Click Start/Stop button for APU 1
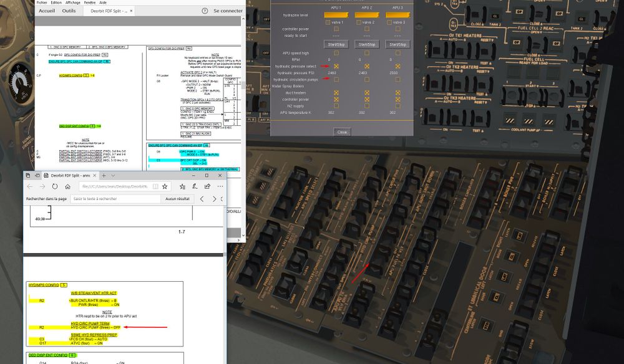The height and width of the screenshot is (364, 624). 336,44
